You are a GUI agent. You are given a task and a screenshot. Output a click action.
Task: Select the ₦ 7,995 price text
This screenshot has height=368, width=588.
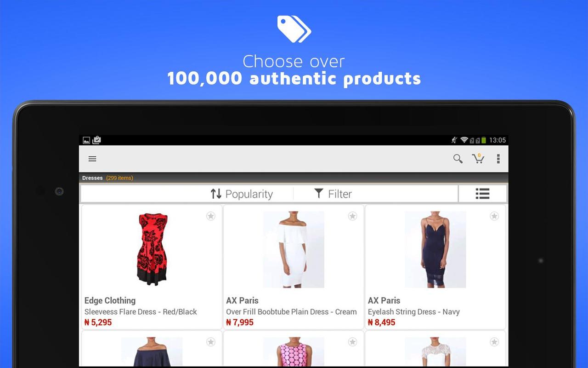click(x=240, y=322)
